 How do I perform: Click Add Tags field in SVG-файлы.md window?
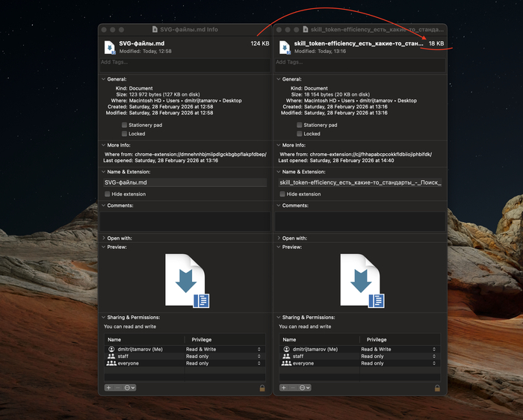click(185, 65)
